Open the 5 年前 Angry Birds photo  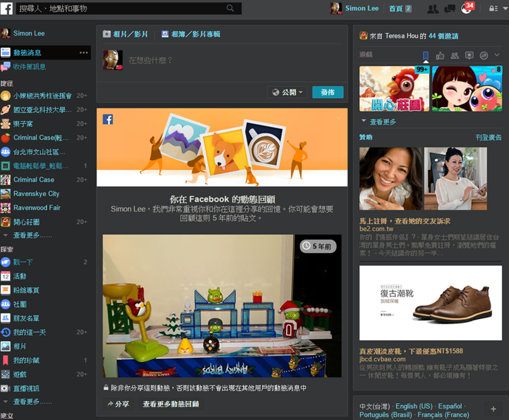pyautogui.click(x=222, y=306)
